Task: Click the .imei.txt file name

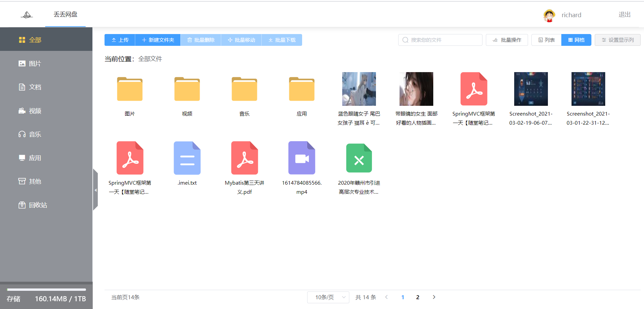Action: 187,183
